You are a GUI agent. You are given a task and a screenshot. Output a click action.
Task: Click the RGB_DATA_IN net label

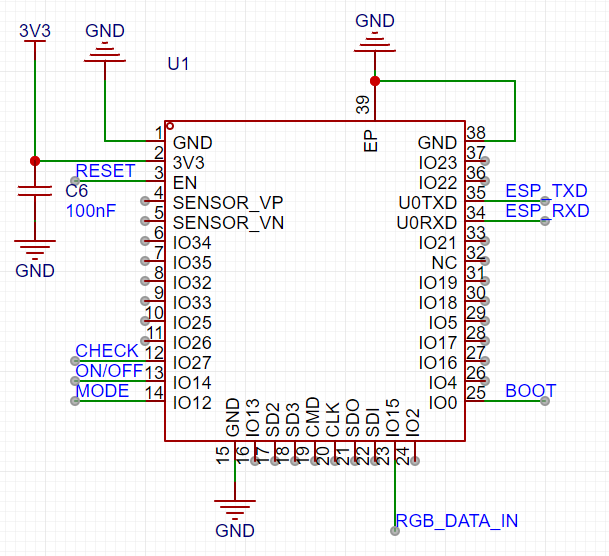(457, 521)
